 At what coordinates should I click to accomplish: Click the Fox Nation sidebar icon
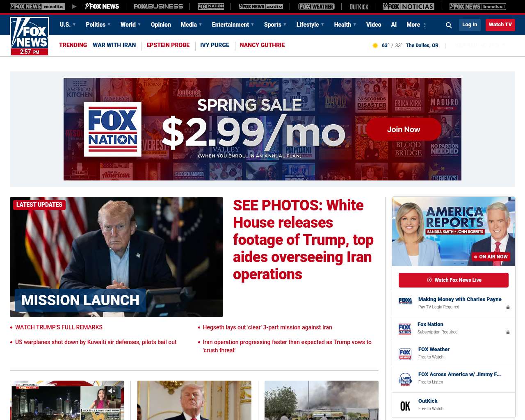pos(405,329)
